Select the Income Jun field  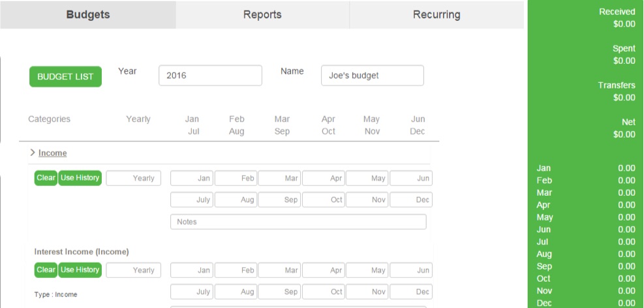coord(411,178)
